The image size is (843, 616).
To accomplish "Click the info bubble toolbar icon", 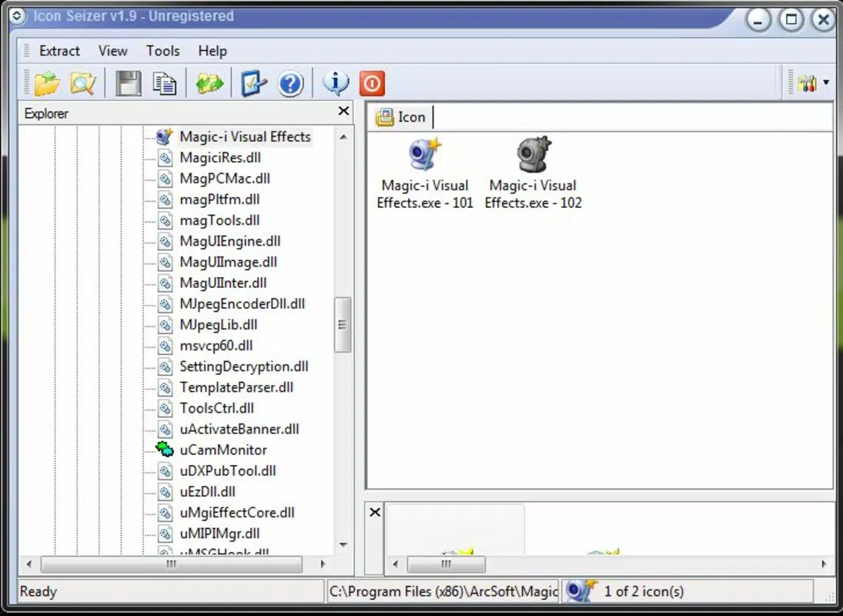I will point(336,83).
